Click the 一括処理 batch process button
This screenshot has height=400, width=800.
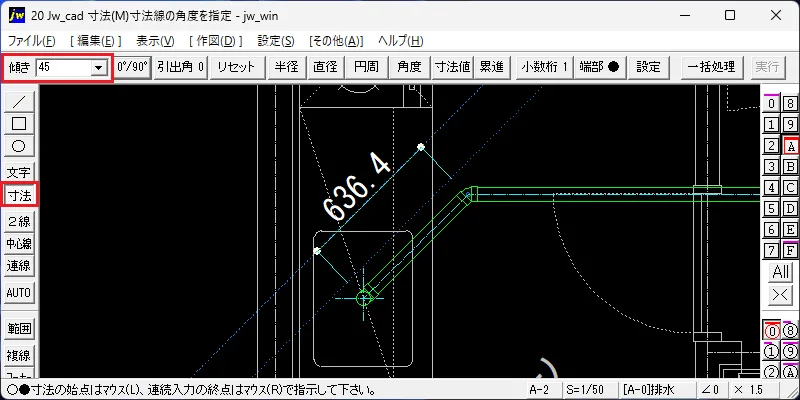(711, 67)
